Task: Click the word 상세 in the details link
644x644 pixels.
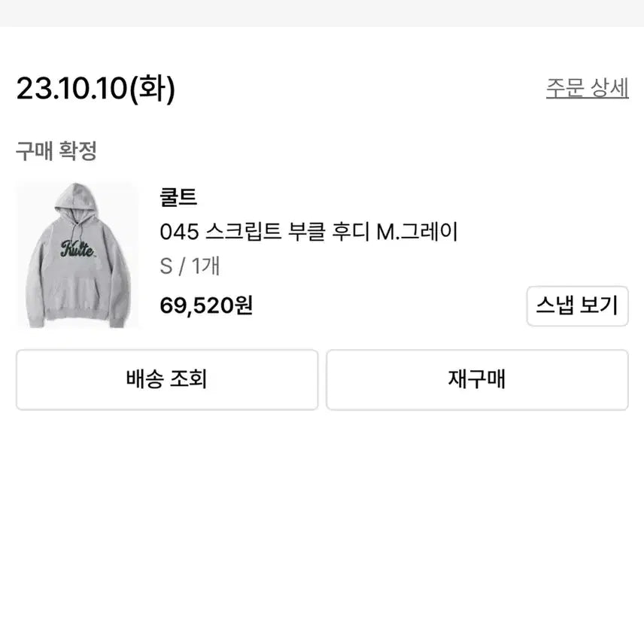Action: pos(609,88)
